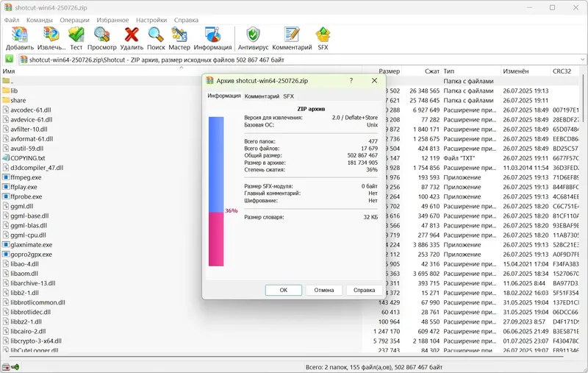588x373 pixels.
Task: Click the ffprobe.exe file icon
Action: tap(6, 196)
